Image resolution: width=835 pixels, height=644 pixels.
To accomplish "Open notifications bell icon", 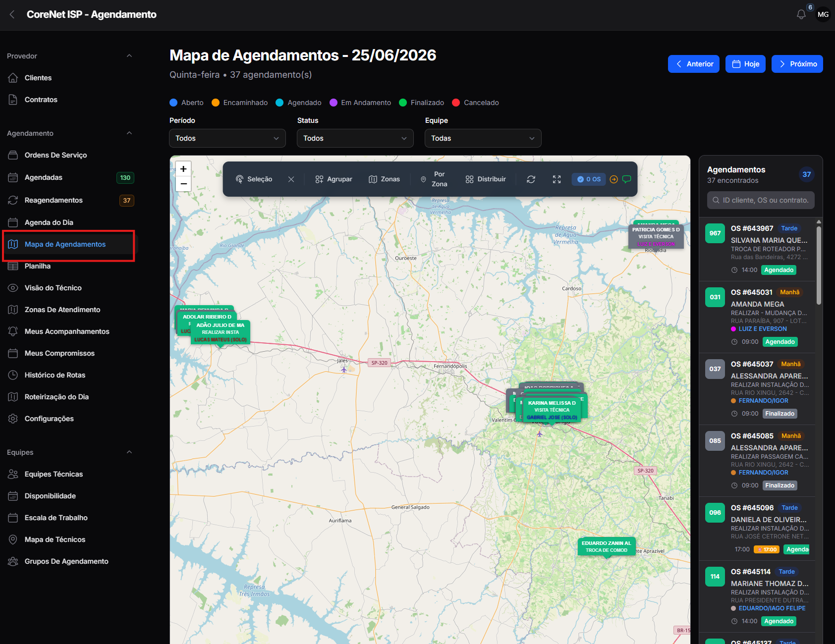I will (801, 14).
